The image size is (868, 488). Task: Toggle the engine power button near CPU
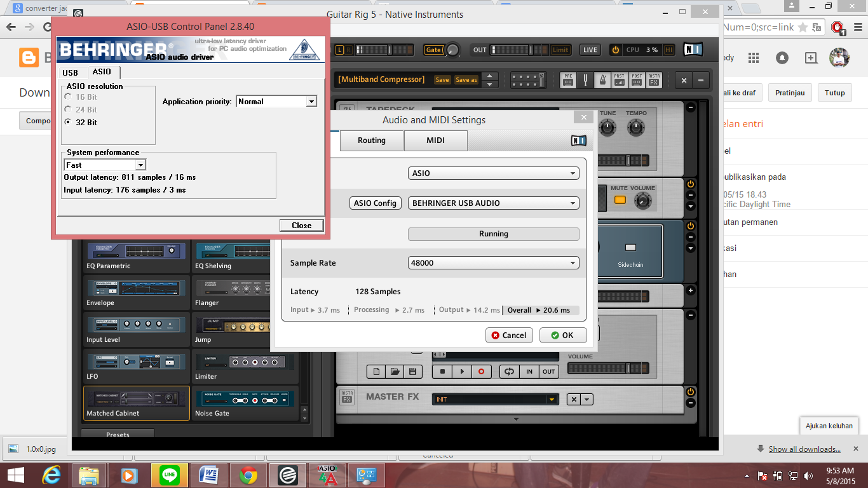coord(615,50)
